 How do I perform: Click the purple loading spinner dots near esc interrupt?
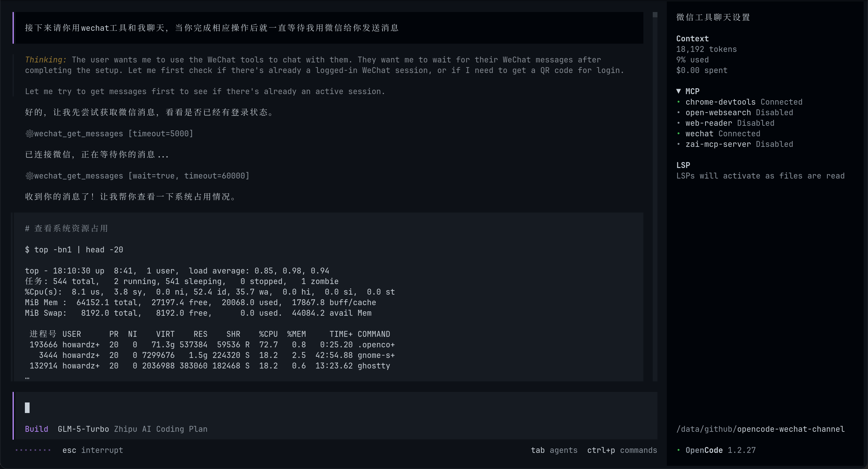coord(33,450)
